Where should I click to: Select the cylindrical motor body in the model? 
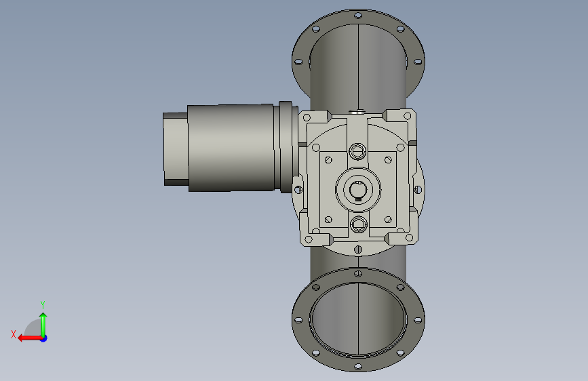coord(231,148)
